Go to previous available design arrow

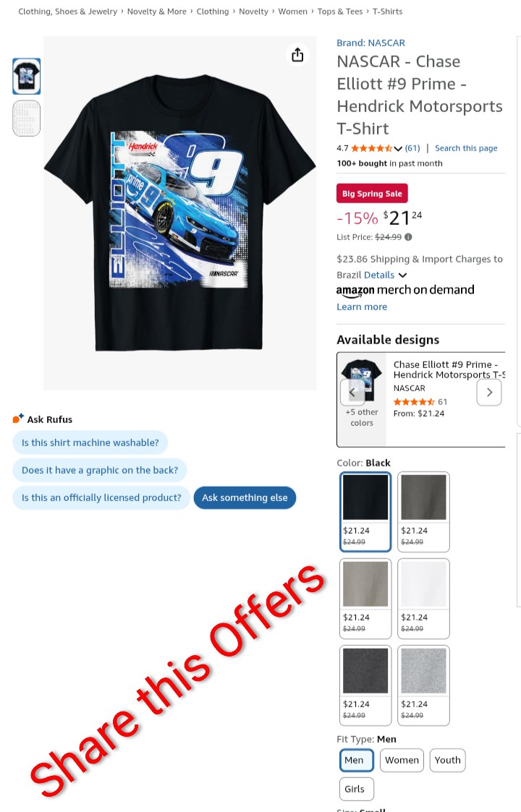point(352,393)
